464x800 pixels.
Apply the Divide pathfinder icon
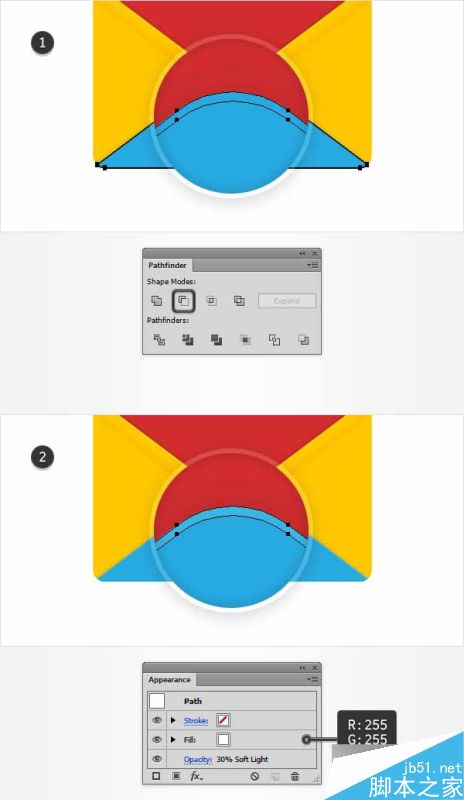pyautogui.click(x=159, y=340)
